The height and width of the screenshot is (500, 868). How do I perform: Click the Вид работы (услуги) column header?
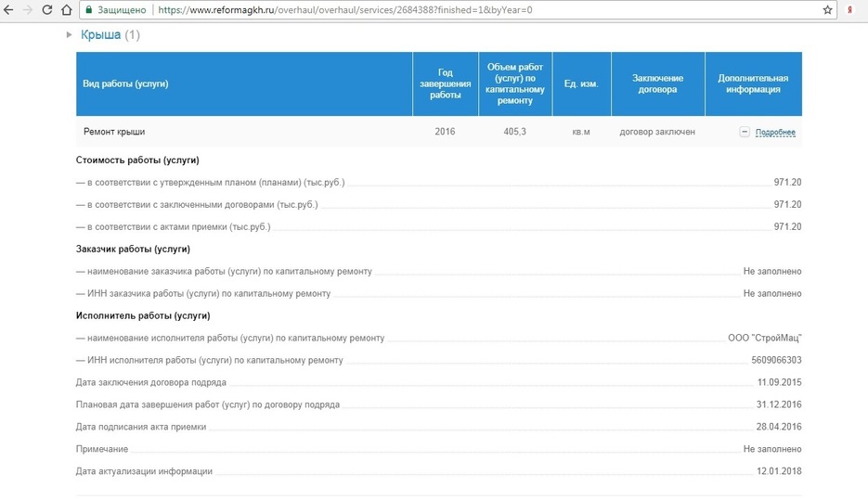pos(126,84)
